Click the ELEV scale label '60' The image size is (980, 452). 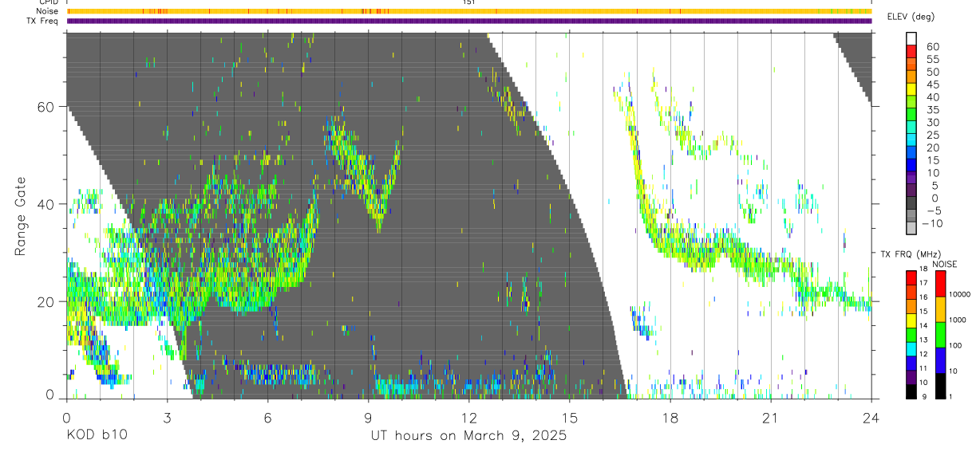click(931, 46)
